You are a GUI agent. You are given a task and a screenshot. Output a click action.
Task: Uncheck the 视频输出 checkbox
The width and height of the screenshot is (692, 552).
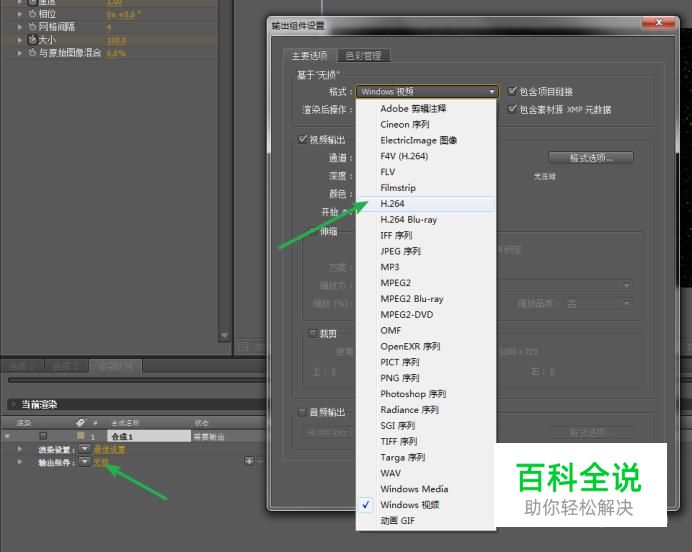(302, 139)
